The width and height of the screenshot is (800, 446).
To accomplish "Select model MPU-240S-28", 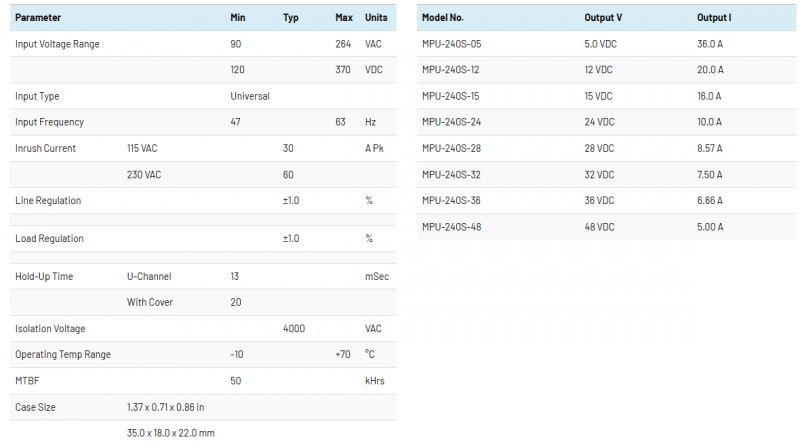I will point(450,148).
